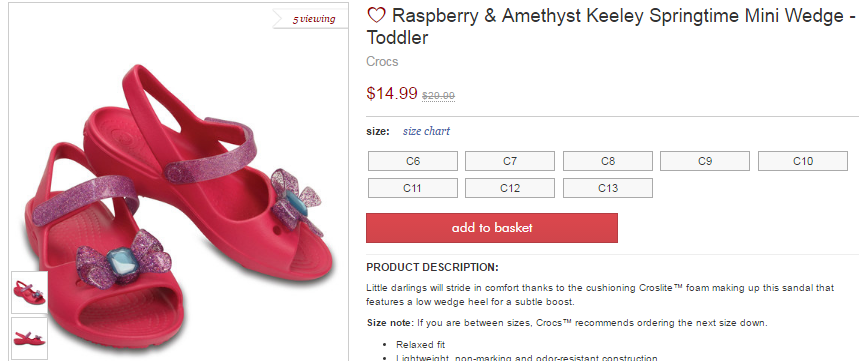Select size C6

tap(413, 161)
